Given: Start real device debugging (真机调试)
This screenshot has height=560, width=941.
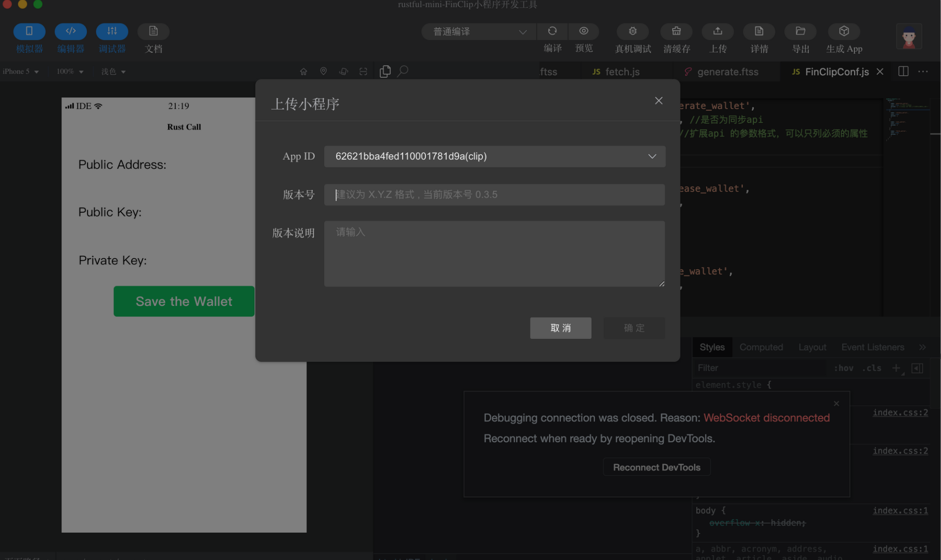Looking at the screenshot, I should pos(633,31).
